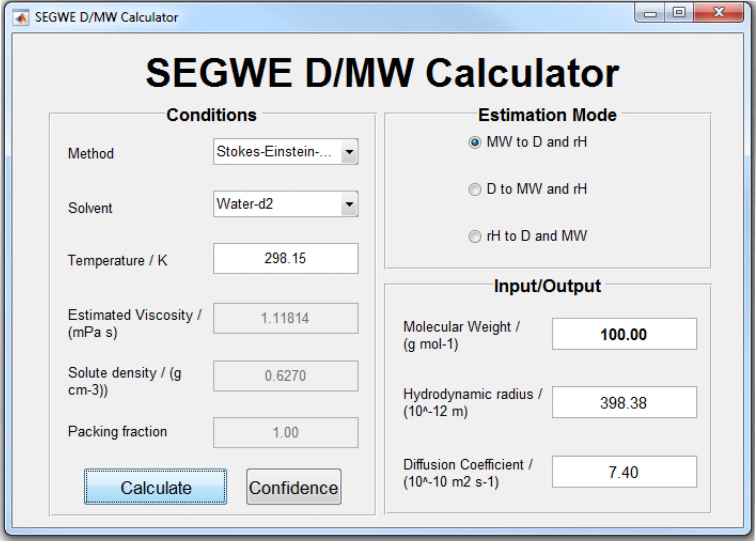Screen dimensions: 756x541
Task: Click the MATLAB icon in title bar
Action: pos(21,17)
